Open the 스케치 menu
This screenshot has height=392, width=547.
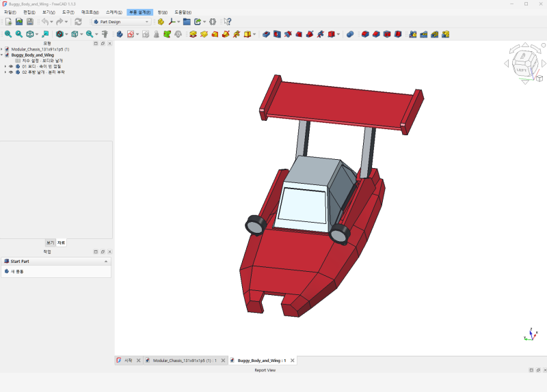(114, 12)
